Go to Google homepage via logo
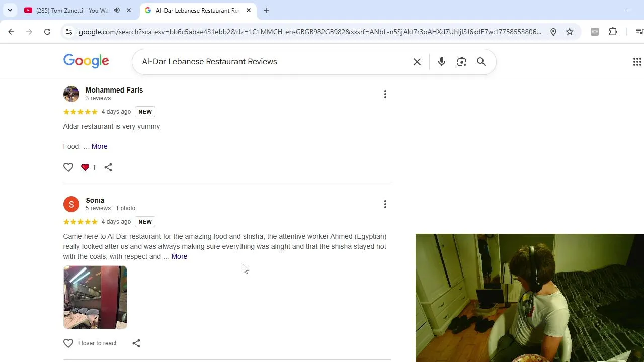 (x=86, y=61)
